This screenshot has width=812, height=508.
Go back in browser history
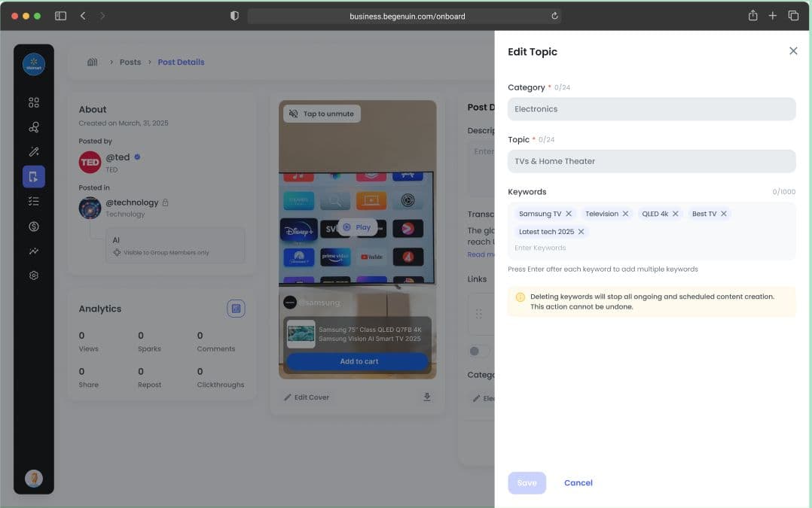click(83, 16)
